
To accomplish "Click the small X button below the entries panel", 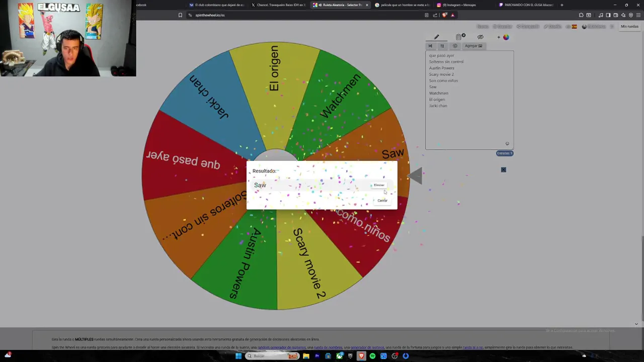I will pos(503,170).
